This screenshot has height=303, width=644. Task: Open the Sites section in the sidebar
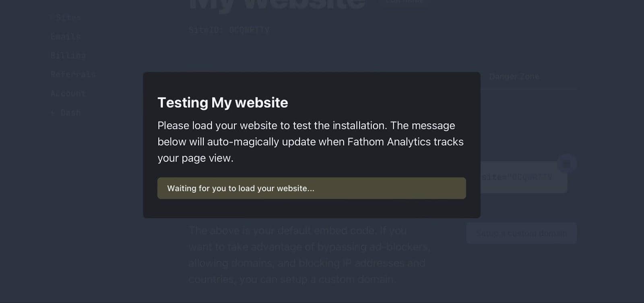(x=68, y=17)
